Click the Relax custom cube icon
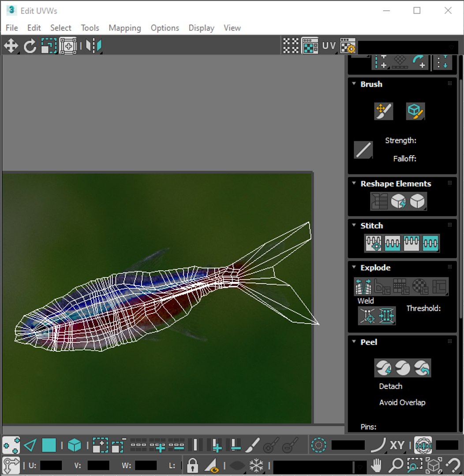Viewport: 464px width, 476px height. click(417, 201)
